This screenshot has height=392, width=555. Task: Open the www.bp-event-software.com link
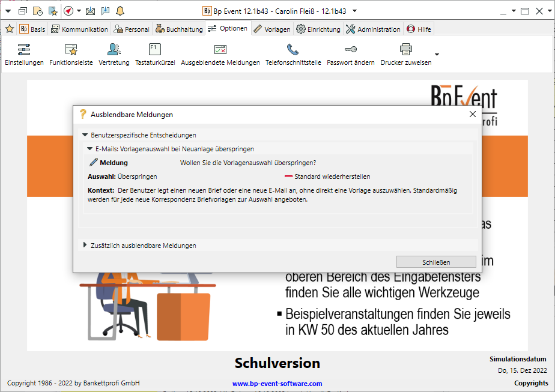pyautogui.click(x=277, y=384)
